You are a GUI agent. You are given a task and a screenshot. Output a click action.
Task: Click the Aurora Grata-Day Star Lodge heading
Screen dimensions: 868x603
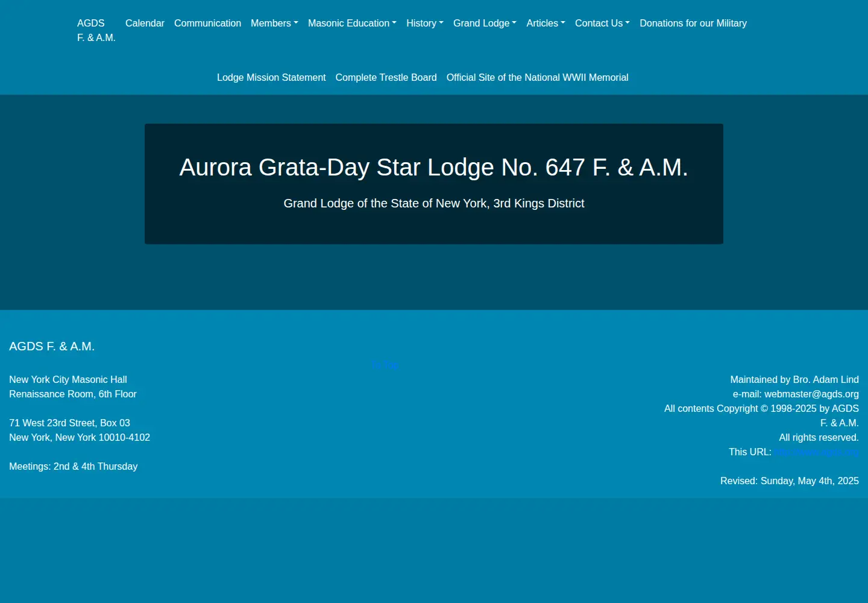coord(434,167)
